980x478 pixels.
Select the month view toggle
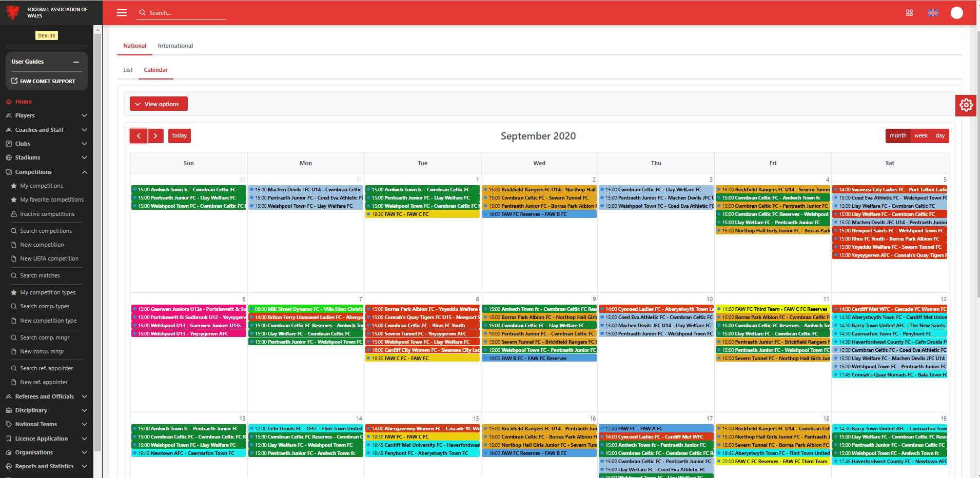(897, 136)
